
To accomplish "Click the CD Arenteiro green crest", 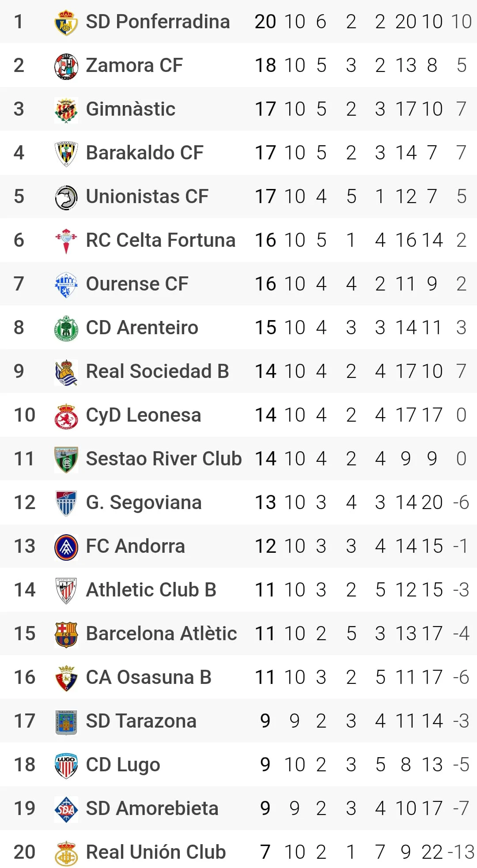I will pyautogui.click(x=66, y=328).
